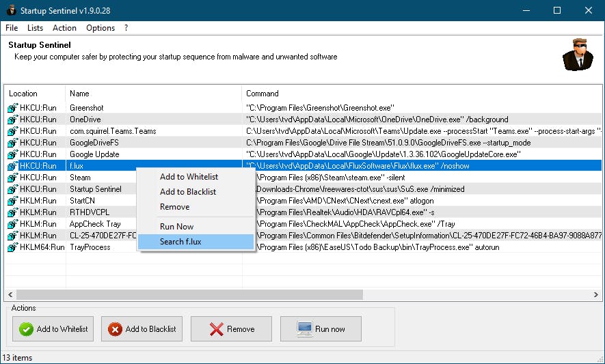This screenshot has height=364, width=605.
Task: Click the TrayProcess row icon
Action: [x=13, y=247]
